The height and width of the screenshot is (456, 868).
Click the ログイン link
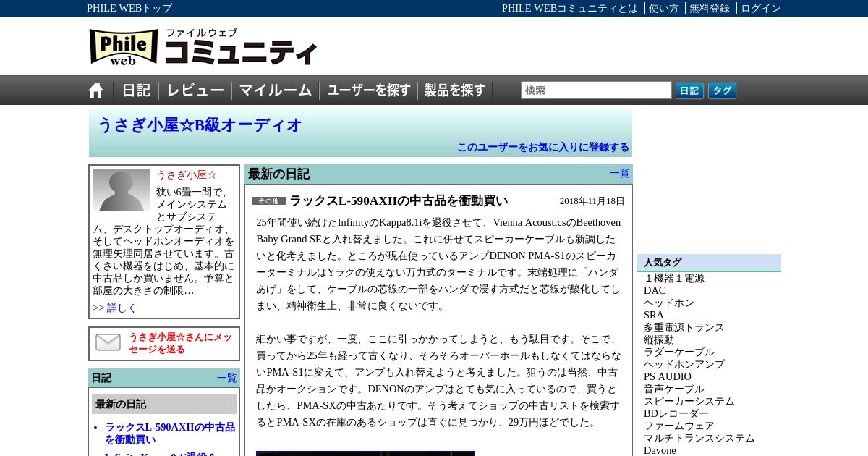pyautogui.click(x=761, y=8)
